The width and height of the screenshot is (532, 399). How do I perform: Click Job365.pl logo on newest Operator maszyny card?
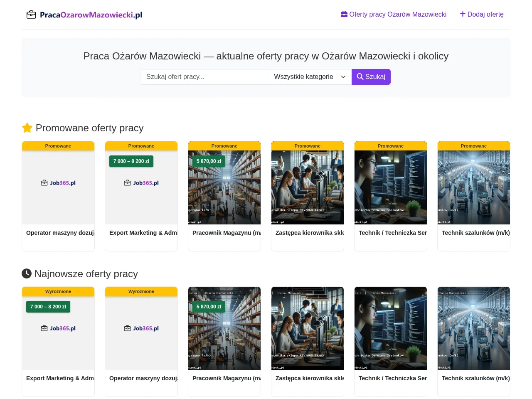tap(141, 328)
